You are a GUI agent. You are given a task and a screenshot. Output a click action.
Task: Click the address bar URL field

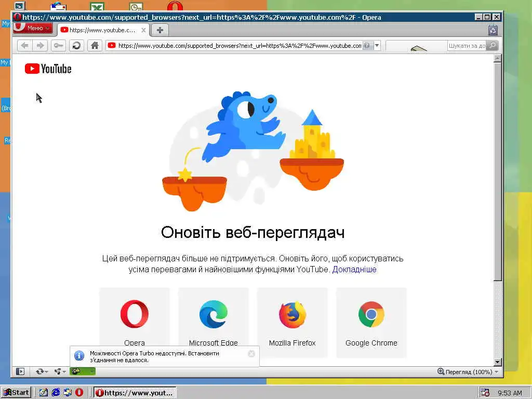coord(240,46)
